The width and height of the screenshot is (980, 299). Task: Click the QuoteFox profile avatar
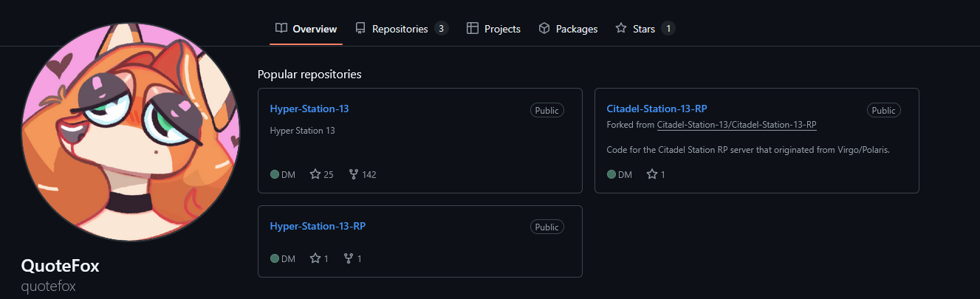(130, 132)
